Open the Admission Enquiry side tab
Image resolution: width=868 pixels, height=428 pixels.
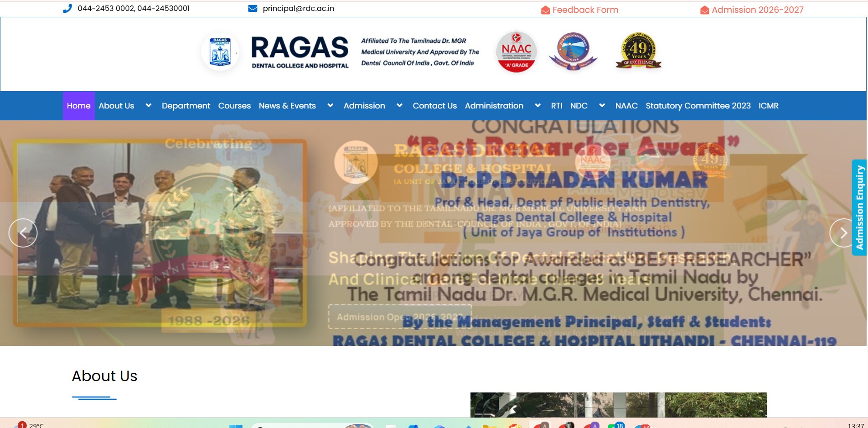click(x=859, y=207)
